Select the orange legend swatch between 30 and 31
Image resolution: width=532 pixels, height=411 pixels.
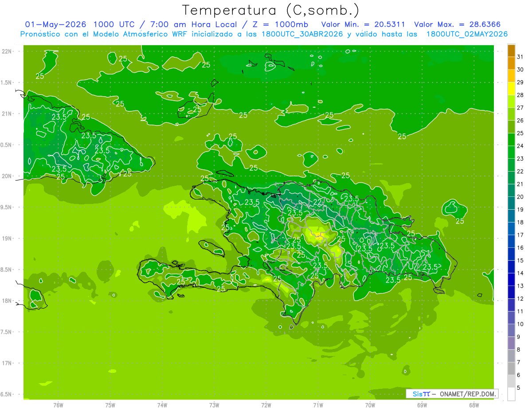[x=511, y=63]
